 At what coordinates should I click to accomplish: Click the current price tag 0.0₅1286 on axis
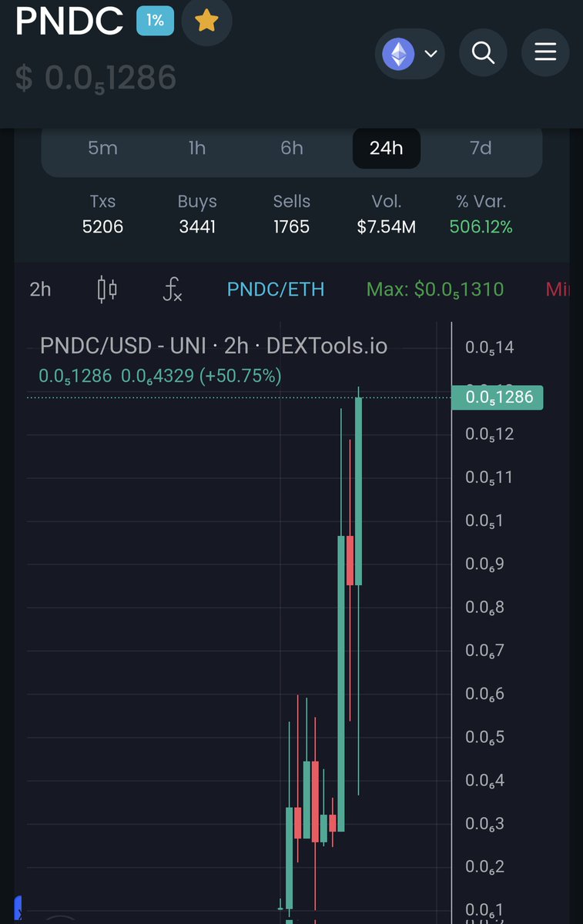[498, 397]
